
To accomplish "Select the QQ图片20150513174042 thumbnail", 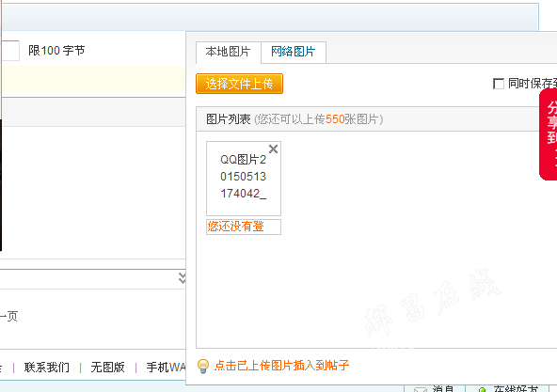I will [244, 179].
